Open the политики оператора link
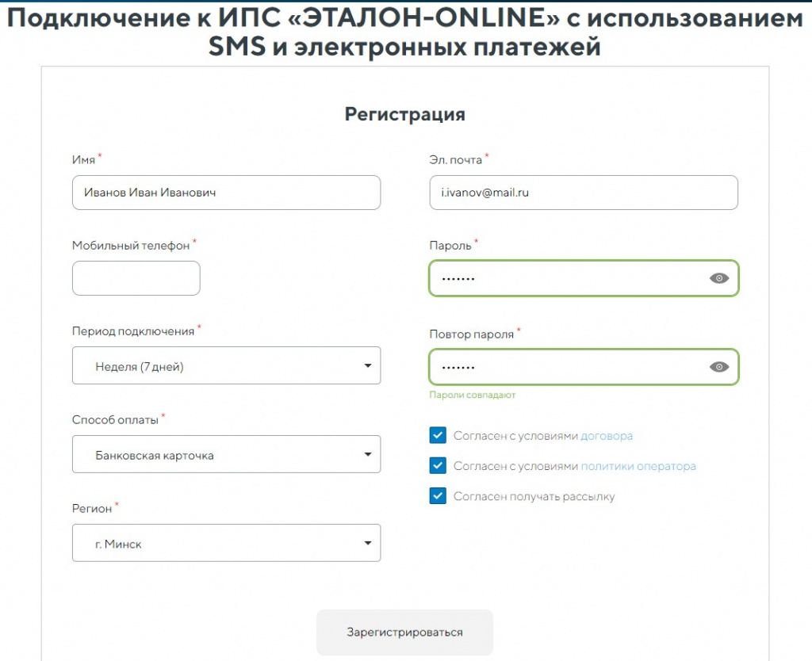 [638, 466]
